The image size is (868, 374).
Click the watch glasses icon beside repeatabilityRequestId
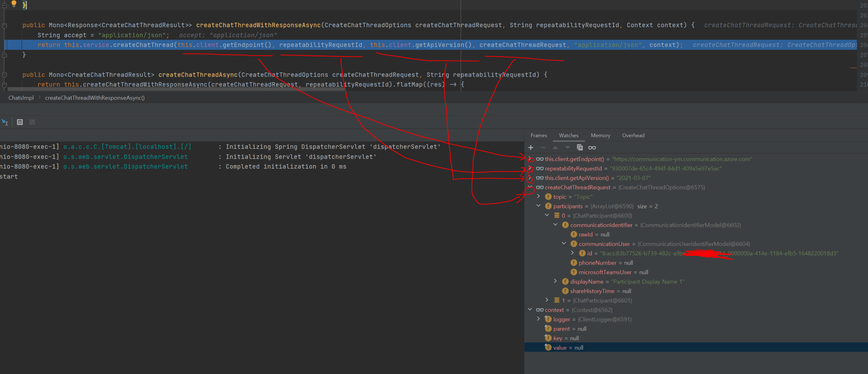coord(540,168)
